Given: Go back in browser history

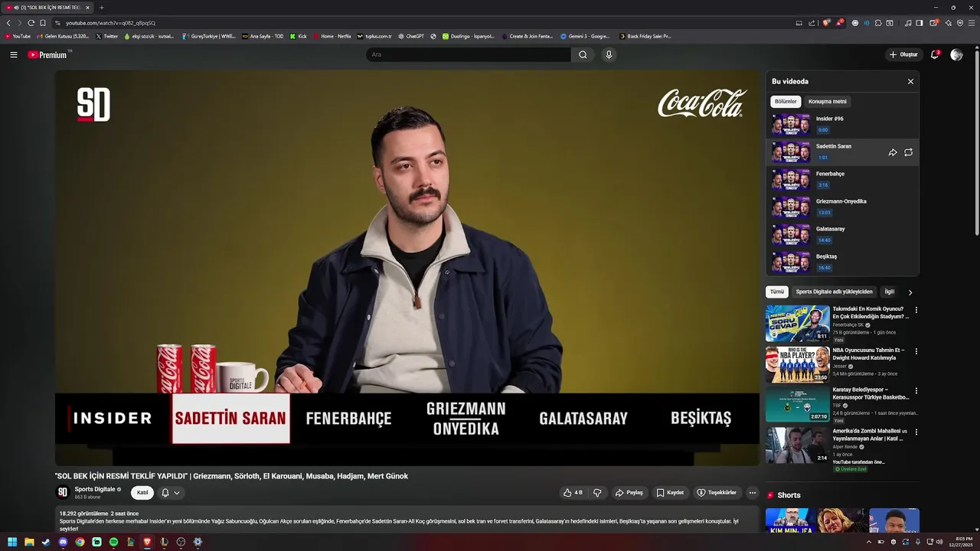Looking at the screenshot, I should pos(8,23).
